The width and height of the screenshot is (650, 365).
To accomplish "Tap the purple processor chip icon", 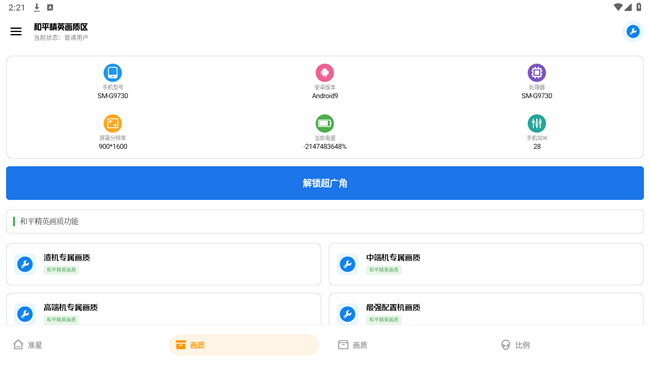I will pyautogui.click(x=537, y=73).
